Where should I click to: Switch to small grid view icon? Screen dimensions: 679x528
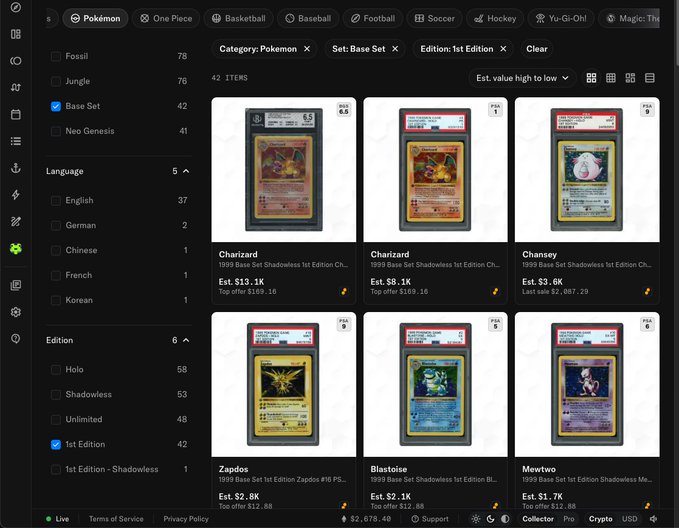click(611, 78)
